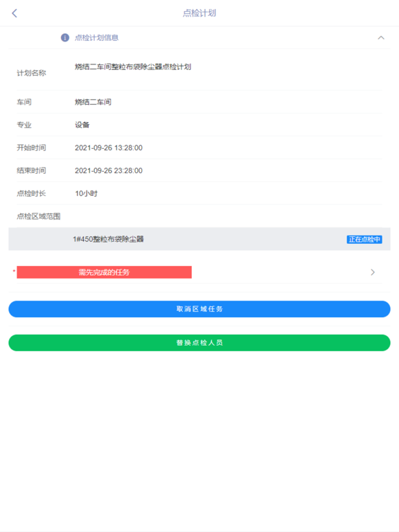Click the 结束时间 label
This screenshot has width=399, height=532.
pos(31,170)
